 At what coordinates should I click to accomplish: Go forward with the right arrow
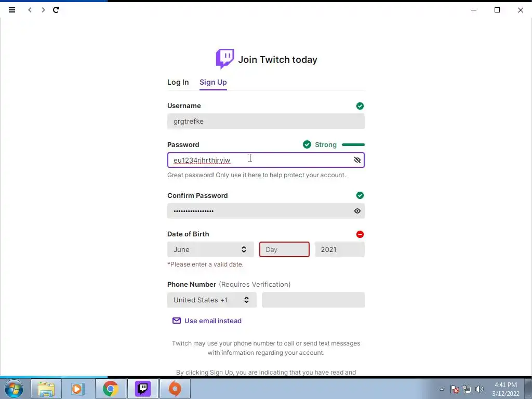43,10
